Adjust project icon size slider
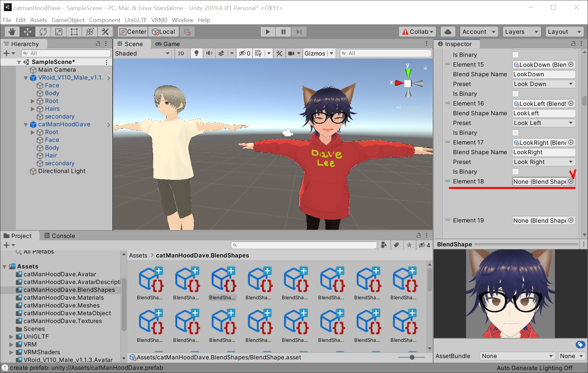 (x=412, y=357)
